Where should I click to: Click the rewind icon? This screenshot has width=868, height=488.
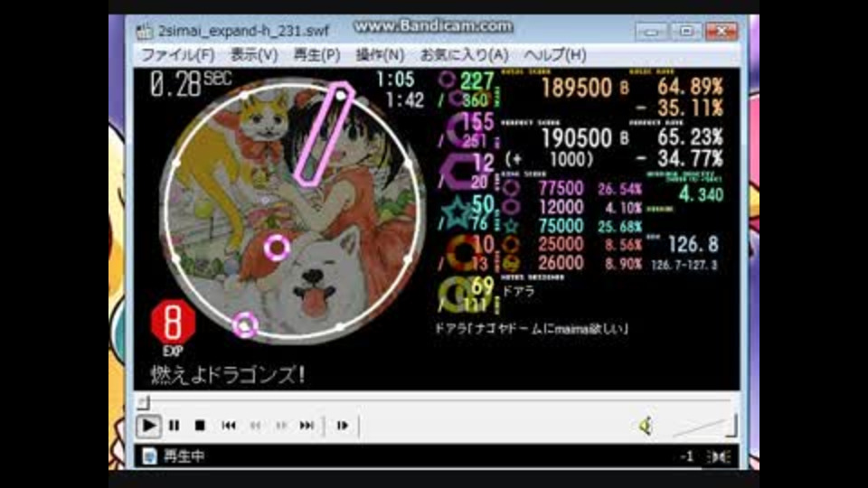[x=255, y=426]
